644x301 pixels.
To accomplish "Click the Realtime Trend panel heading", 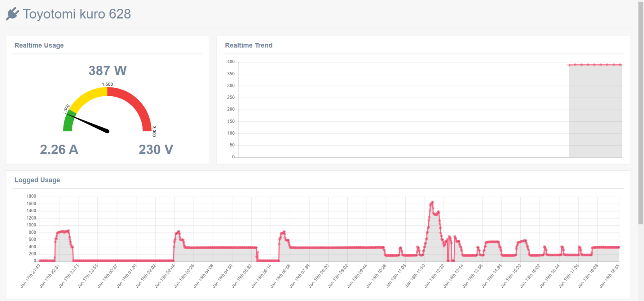I will click(249, 45).
